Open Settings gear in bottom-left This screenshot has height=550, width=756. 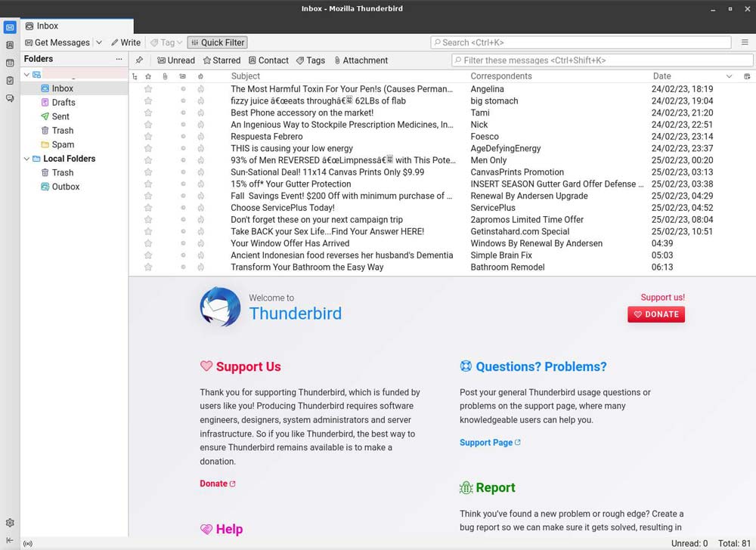[10, 523]
